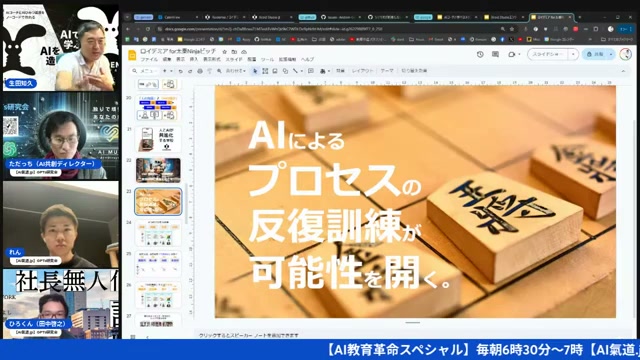Screen dimensions: 640x360
Task: Open the share button dropdown arrow
Action: [611, 54]
